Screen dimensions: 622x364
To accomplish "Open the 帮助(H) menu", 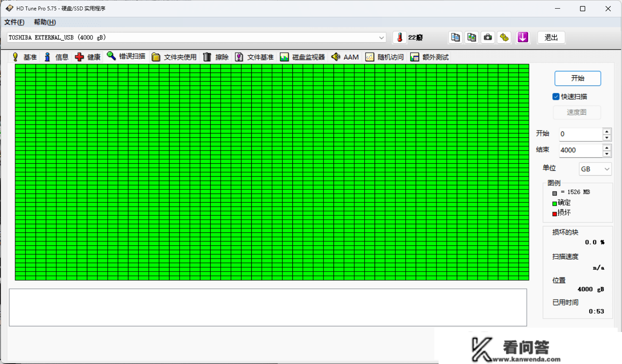I will pos(45,22).
